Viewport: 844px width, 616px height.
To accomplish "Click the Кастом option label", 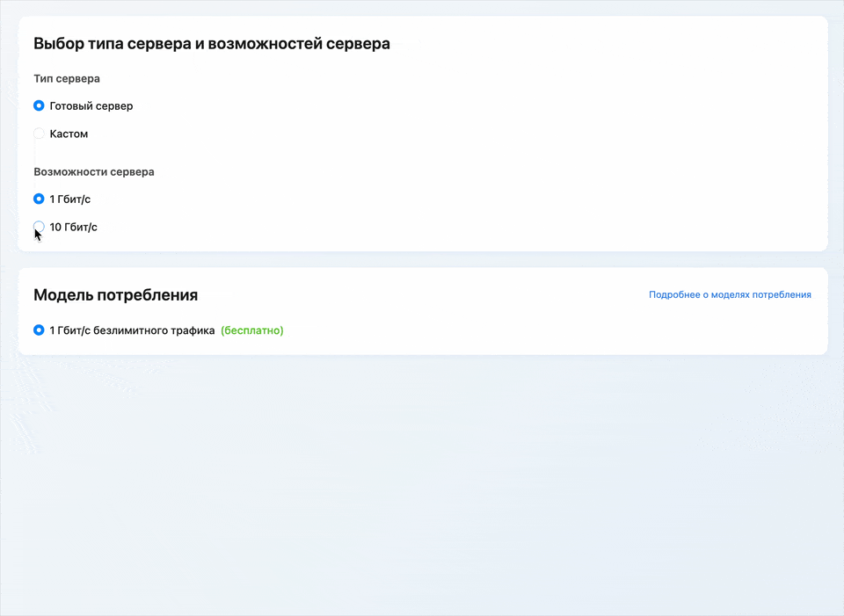I will pos(69,133).
